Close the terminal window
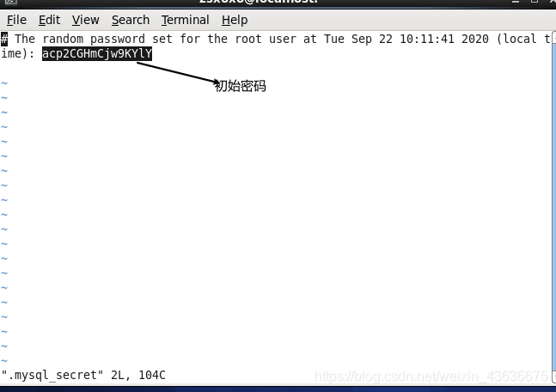Image resolution: width=556 pixels, height=392 pixels. click(x=552, y=2)
